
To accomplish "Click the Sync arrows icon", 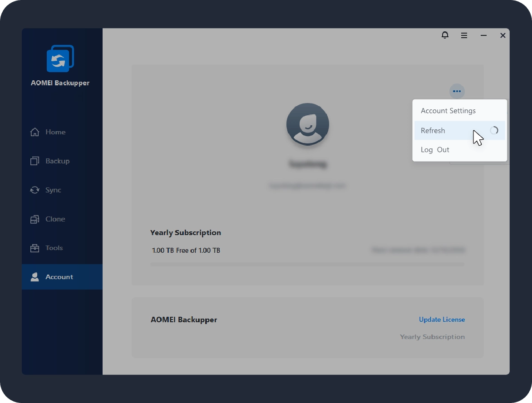I will [34, 190].
